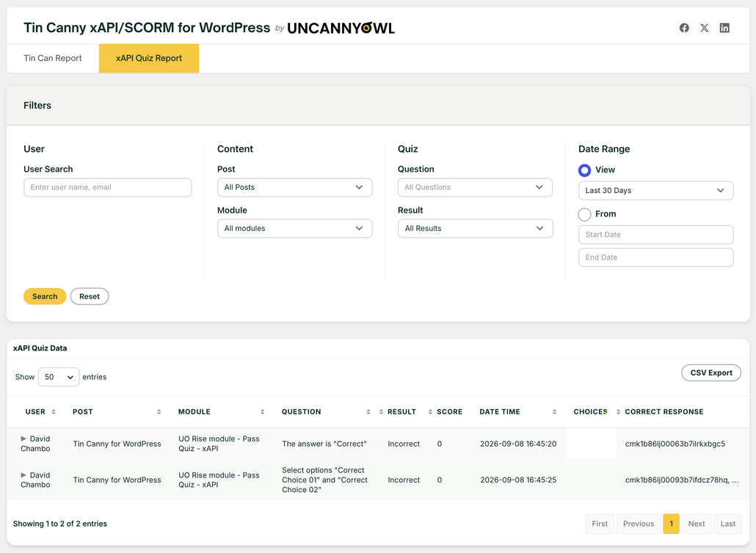756x553 pixels.
Task: Go to the Next page
Action: point(697,524)
